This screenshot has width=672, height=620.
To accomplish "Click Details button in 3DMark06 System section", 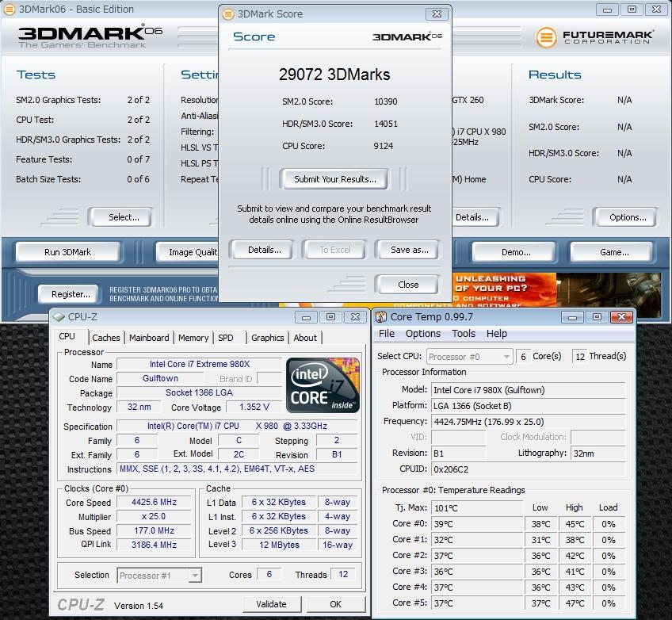I will (x=475, y=217).
